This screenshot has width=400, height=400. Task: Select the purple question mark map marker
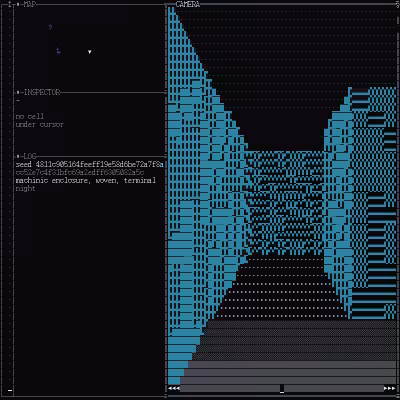pyautogui.click(x=50, y=27)
